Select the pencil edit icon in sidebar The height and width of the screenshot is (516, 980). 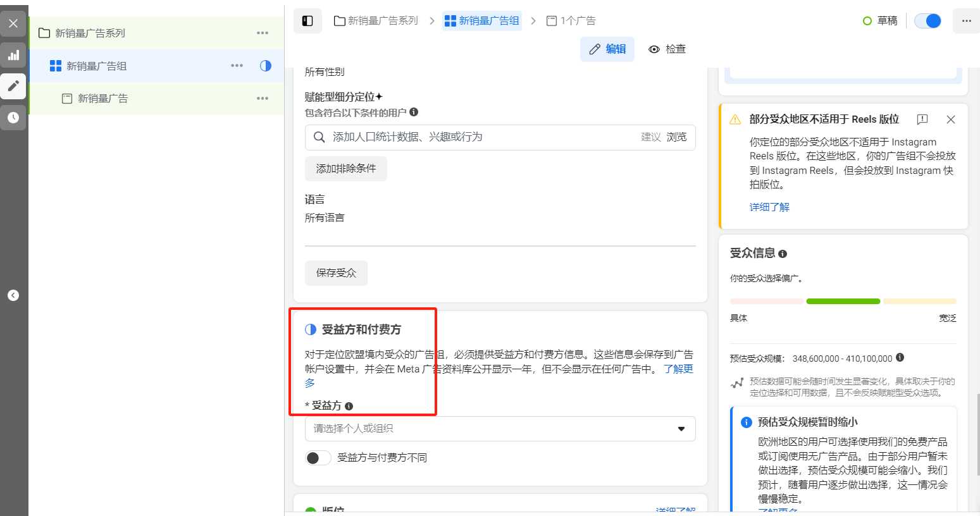tap(13, 86)
